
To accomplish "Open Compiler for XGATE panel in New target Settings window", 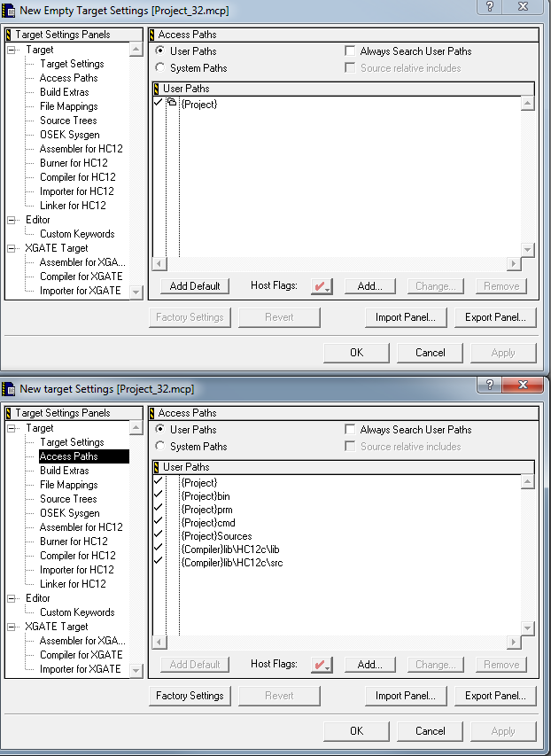I will [x=81, y=655].
